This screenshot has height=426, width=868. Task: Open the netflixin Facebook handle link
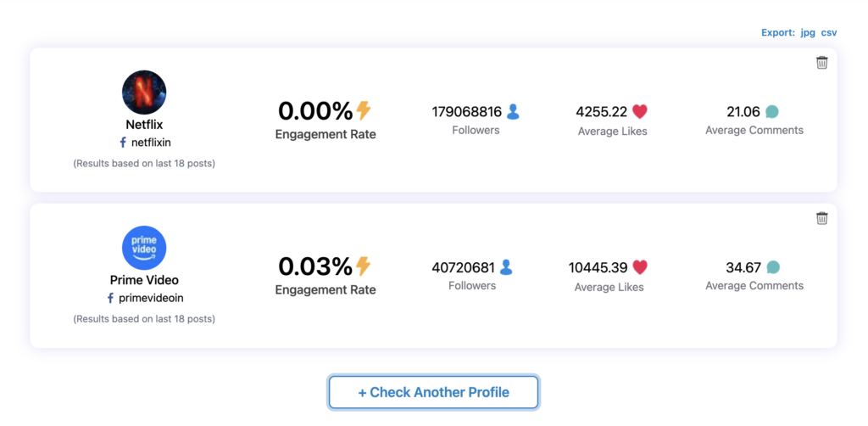pyautogui.click(x=151, y=143)
